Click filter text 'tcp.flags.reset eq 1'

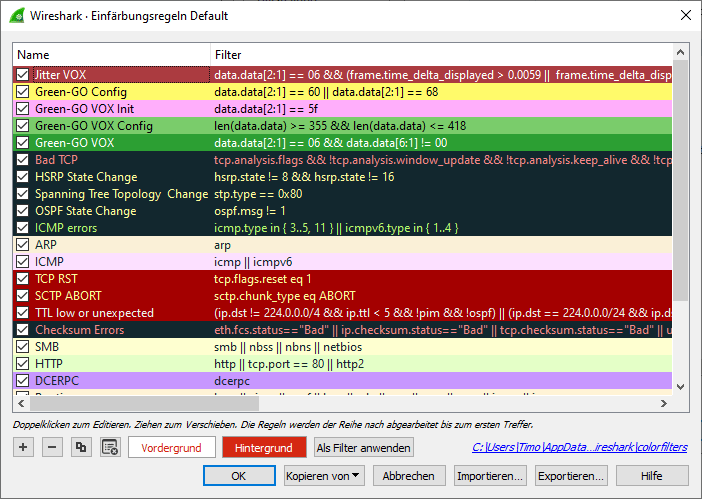[262, 279]
